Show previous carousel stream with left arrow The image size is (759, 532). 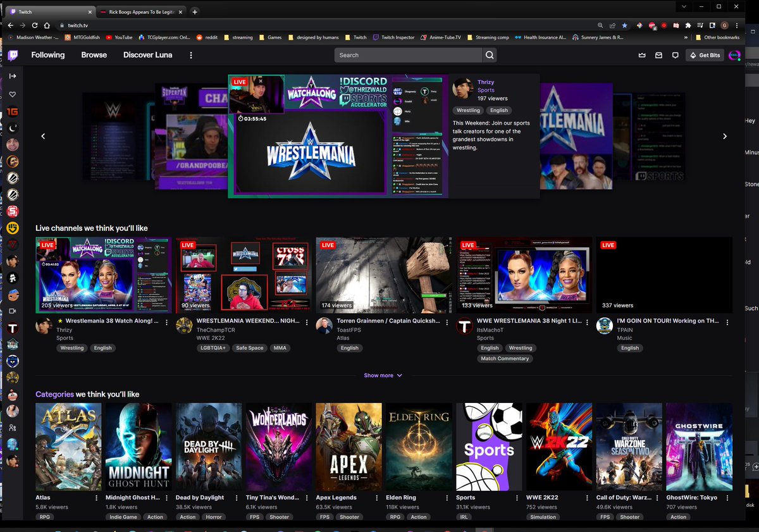pyautogui.click(x=43, y=136)
